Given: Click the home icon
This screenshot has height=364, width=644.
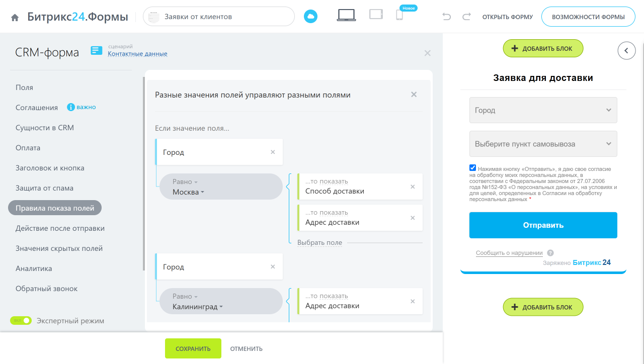Looking at the screenshot, I should (x=15, y=17).
